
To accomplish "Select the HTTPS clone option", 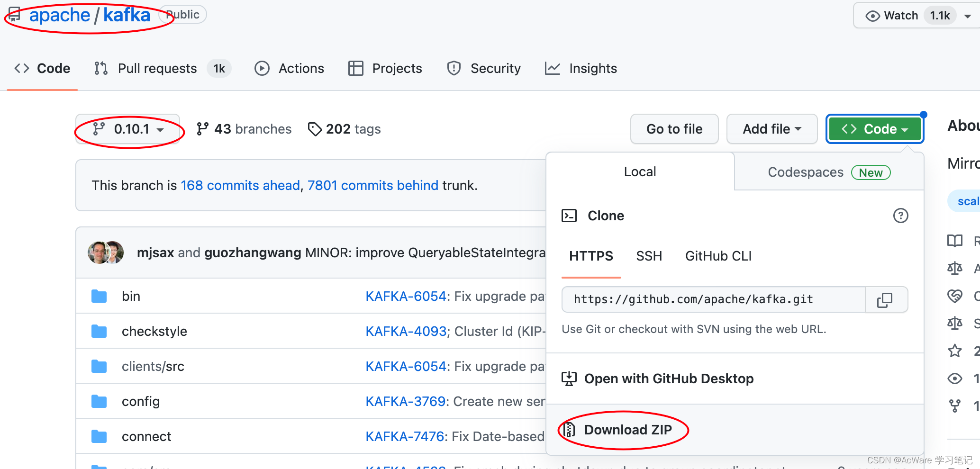I will (591, 256).
